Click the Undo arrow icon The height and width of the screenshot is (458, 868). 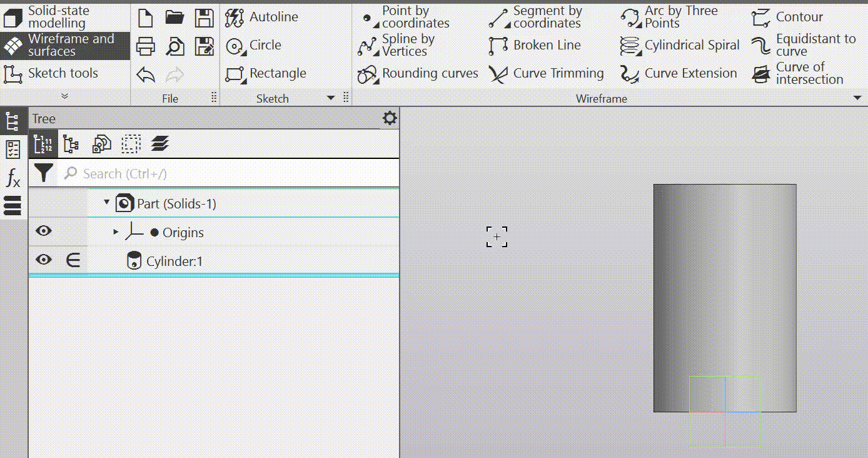coord(145,76)
